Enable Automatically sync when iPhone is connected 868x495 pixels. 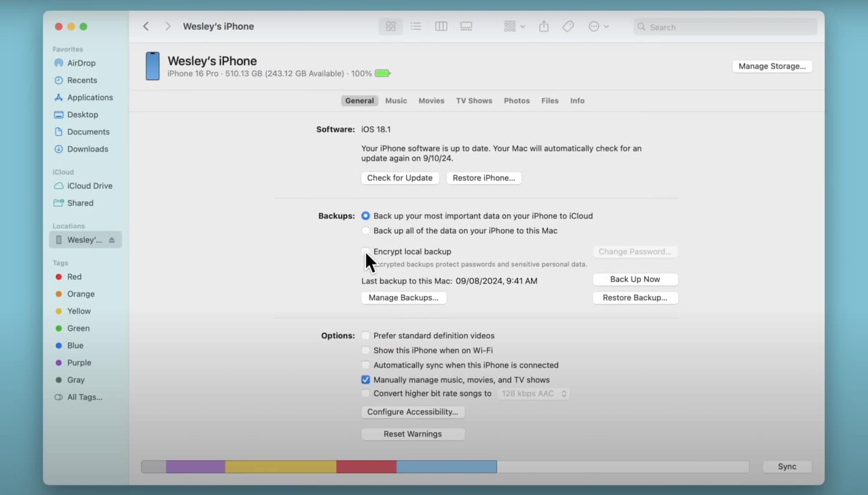tap(366, 365)
